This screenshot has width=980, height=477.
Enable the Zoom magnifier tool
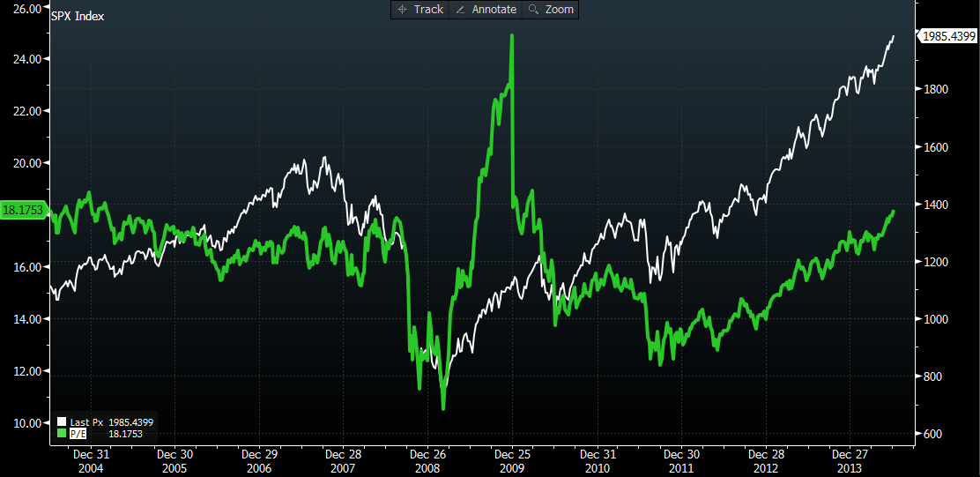(551, 10)
